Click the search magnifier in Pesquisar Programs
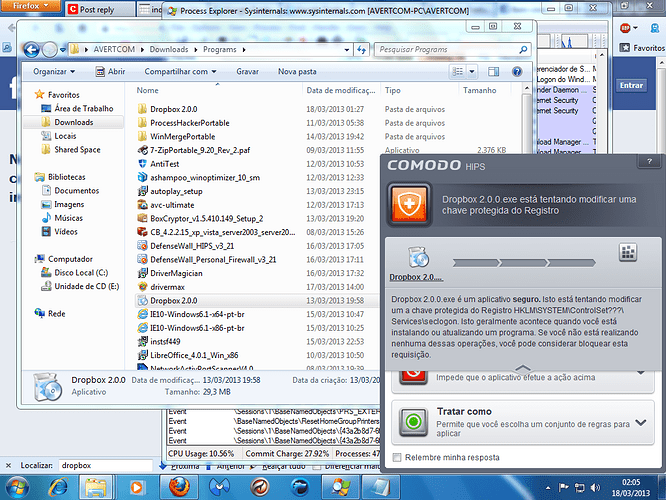The image size is (666, 500). coord(523,50)
